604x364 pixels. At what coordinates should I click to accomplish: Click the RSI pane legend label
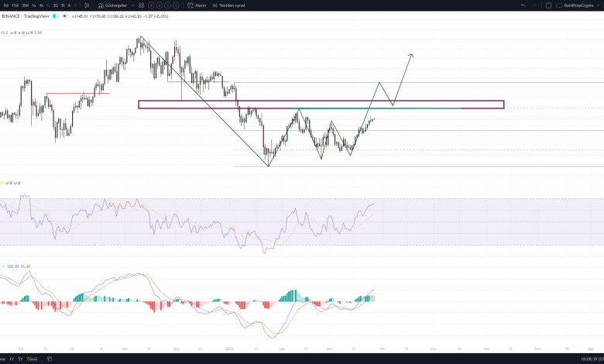tap(10, 183)
